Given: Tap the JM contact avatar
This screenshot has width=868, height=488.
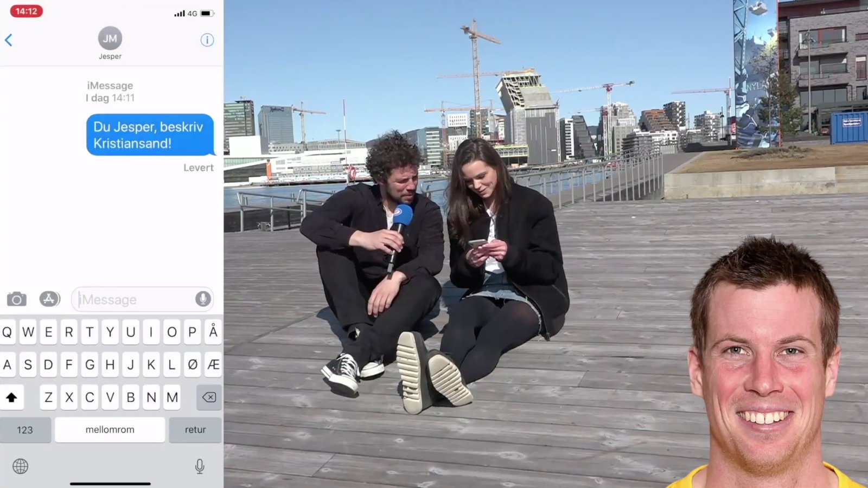Looking at the screenshot, I should coord(110,38).
